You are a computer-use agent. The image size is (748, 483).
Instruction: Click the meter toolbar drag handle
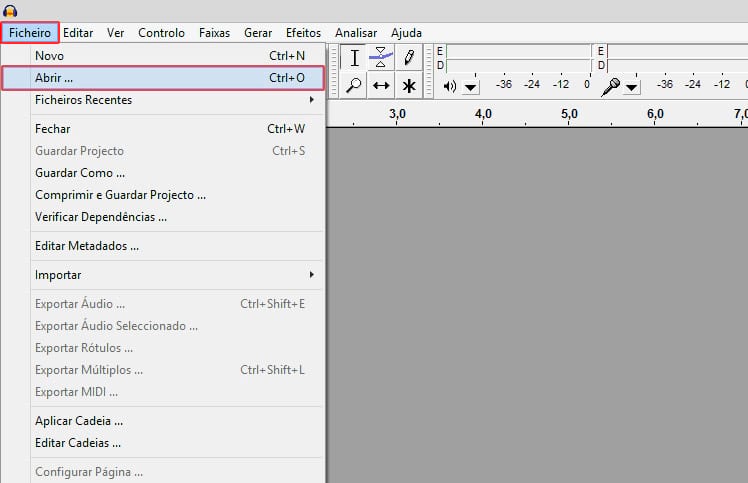[x=428, y=72]
